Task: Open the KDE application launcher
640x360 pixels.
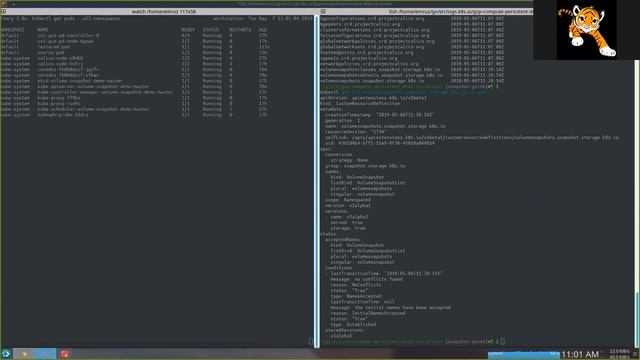Action: coord(5,353)
